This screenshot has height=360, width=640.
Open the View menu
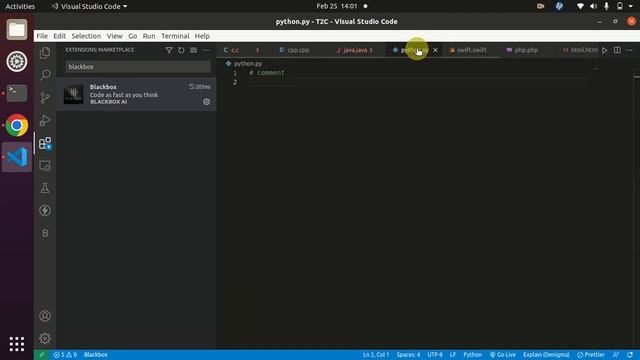click(x=115, y=36)
